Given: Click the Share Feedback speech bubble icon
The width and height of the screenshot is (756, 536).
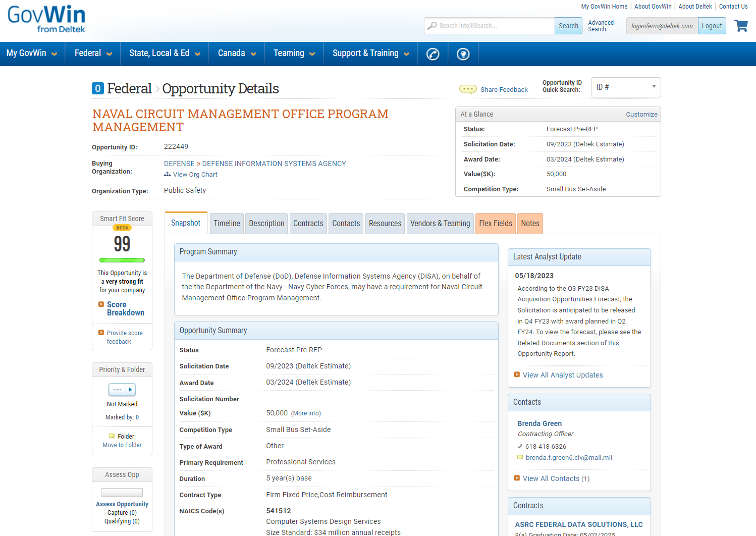Looking at the screenshot, I should (468, 89).
